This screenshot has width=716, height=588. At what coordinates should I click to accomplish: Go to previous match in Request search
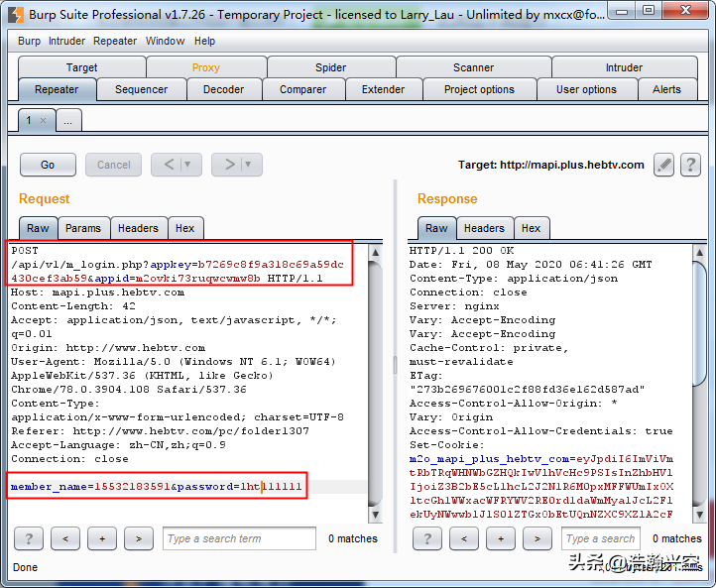coord(65,538)
